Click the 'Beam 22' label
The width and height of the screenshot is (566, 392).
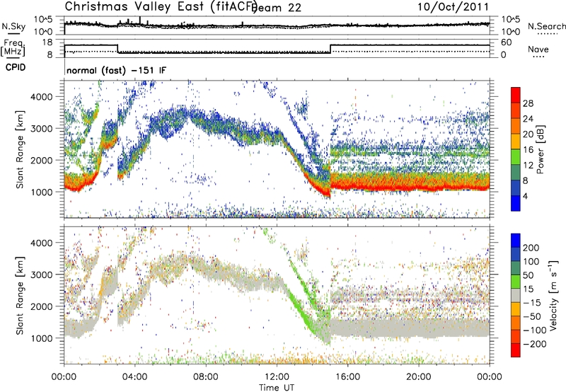tap(277, 8)
